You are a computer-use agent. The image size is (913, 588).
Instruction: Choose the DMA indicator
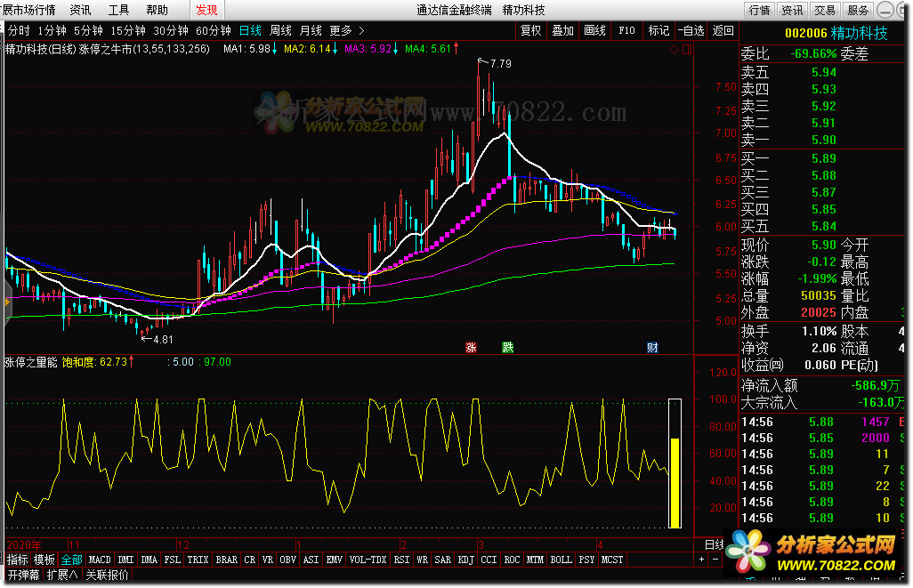click(x=149, y=560)
